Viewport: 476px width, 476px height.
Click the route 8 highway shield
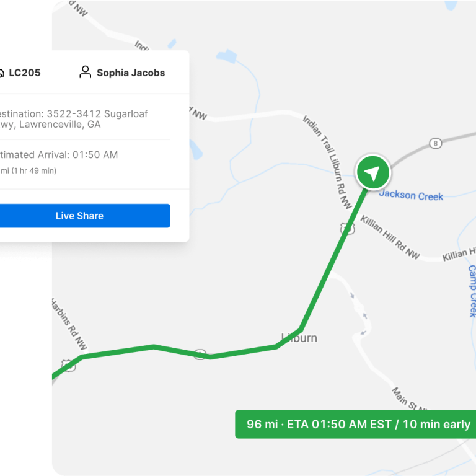435,143
